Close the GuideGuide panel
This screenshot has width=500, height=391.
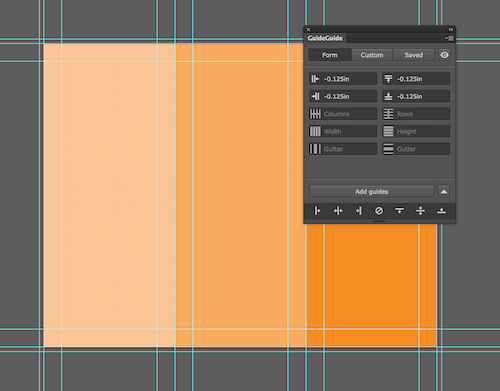pos(308,29)
